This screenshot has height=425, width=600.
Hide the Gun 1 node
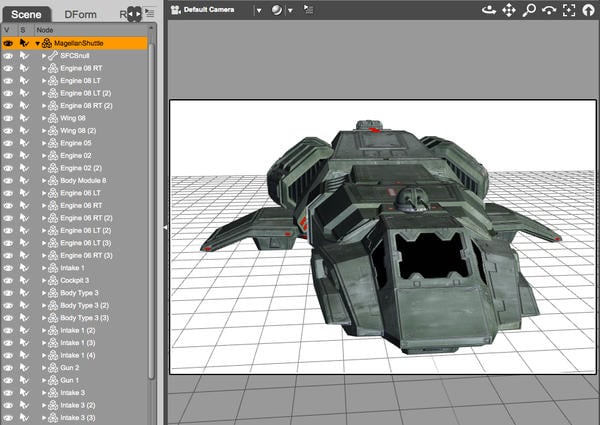click(x=8, y=380)
